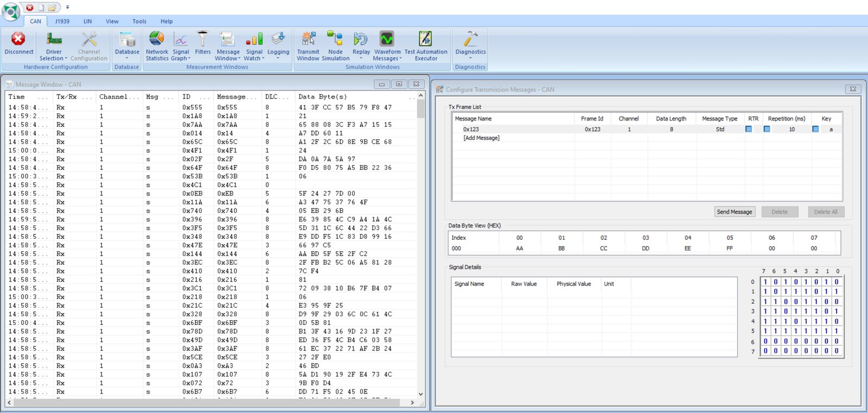This screenshot has width=868, height=413.
Task: Switch to the J1939 ribbon tab
Action: (x=62, y=21)
